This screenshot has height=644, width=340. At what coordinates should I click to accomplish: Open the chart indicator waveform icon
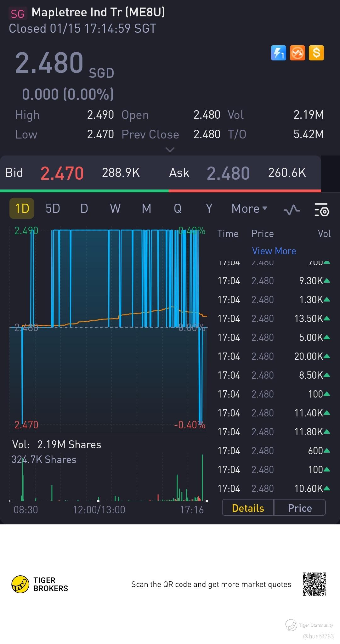pos(292,209)
